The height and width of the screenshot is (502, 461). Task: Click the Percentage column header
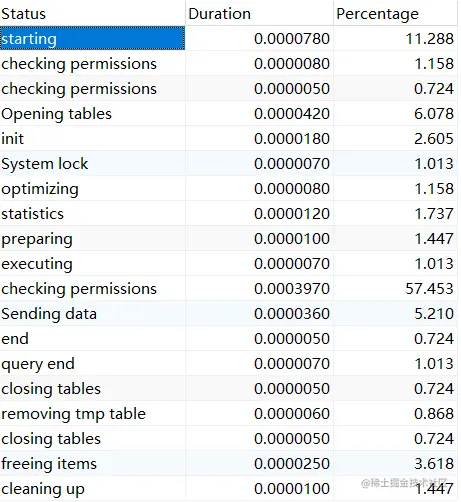point(395,14)
